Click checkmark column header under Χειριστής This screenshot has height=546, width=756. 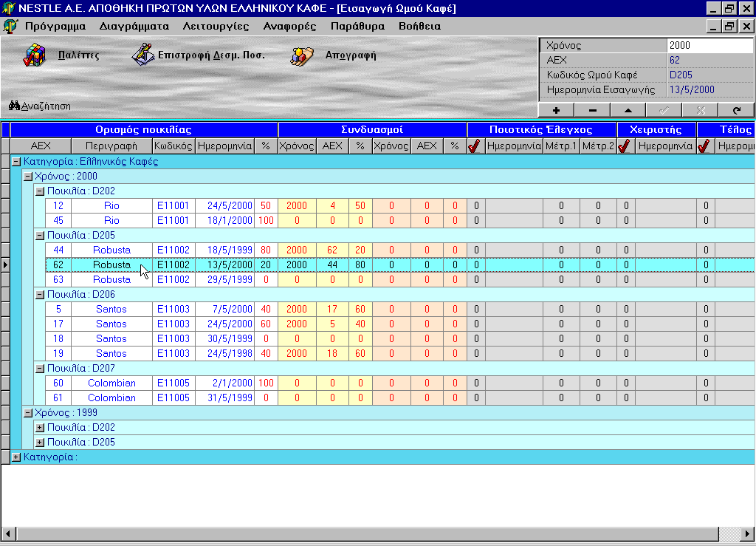coord(625,146)
